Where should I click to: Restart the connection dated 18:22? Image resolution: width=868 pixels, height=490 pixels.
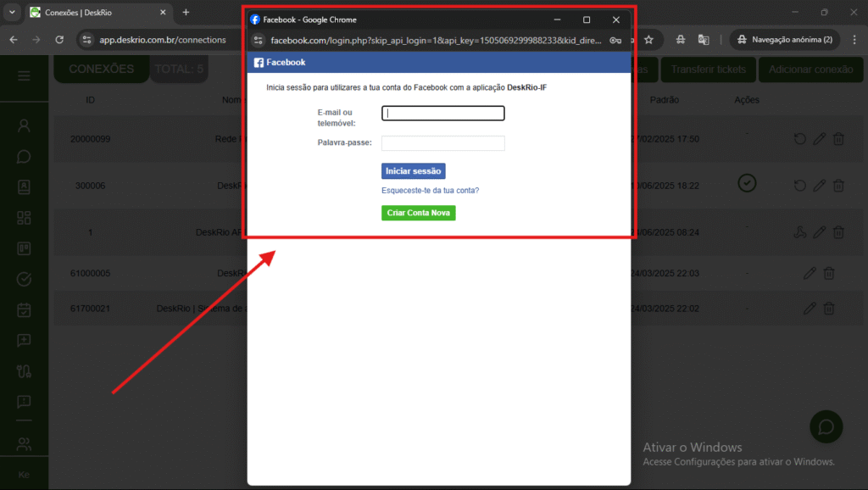799,186
